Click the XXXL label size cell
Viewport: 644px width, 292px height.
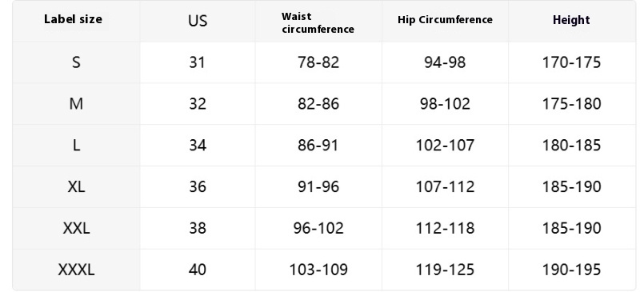[x=76, y=270]
